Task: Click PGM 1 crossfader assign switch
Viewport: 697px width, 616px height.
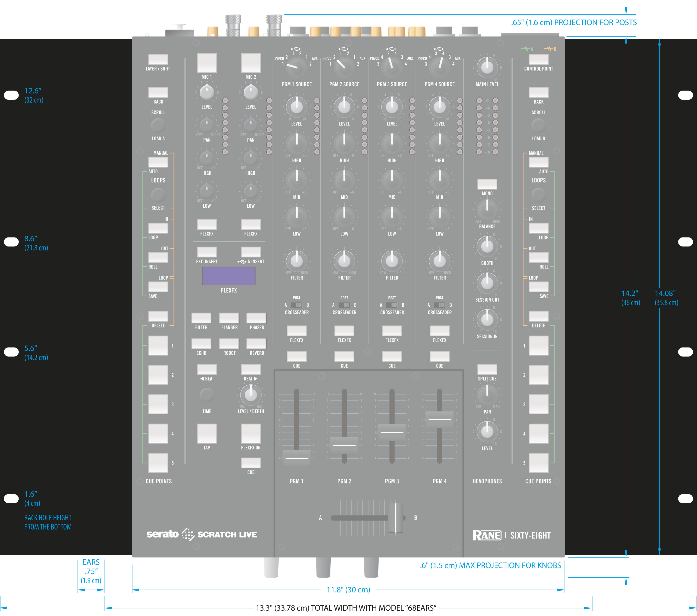Action: click(x=296, y=305)
